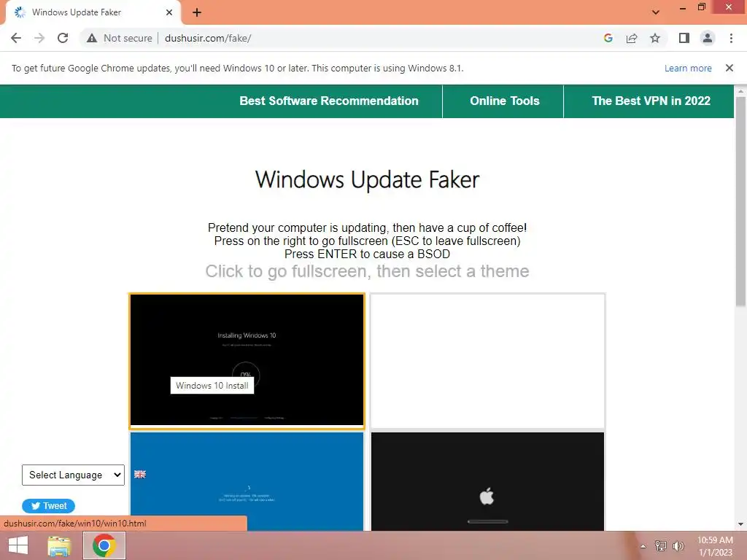Click the Windows Update Faker heading

coord(367,180)
